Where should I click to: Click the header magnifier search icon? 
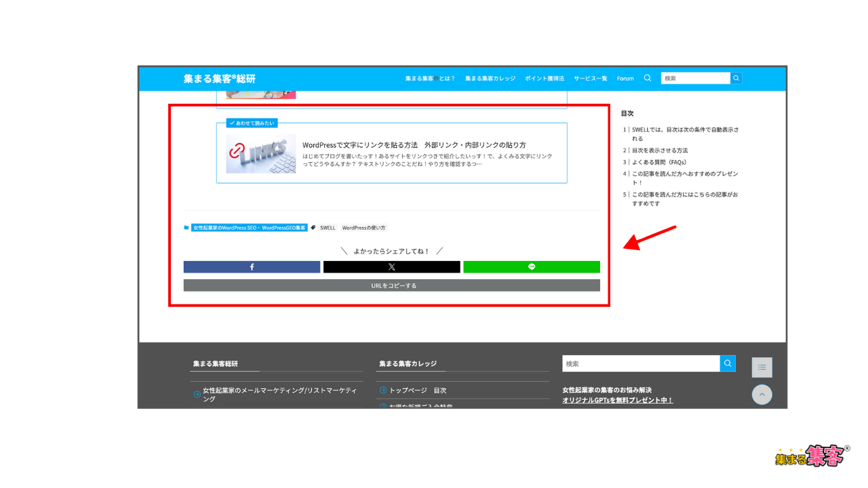click(x=648, y=78)
